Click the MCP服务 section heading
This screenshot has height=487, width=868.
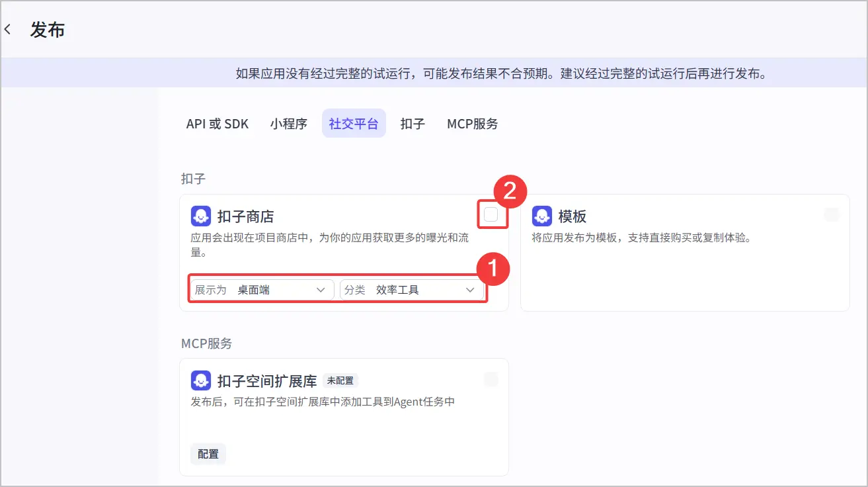point(207,343)
